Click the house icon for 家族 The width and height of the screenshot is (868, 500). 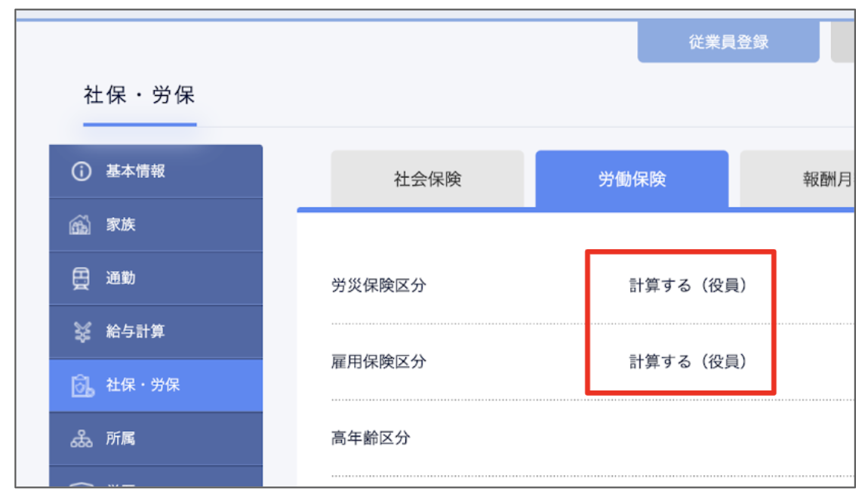(81, 225)
